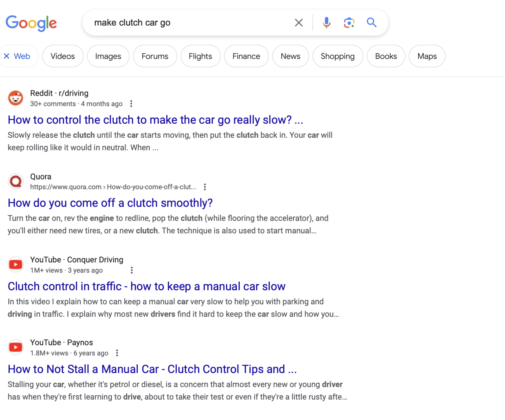This screenshot has height=420, width=505.
Task: Click inside the search input field
Action: click(x=177, y=22)
